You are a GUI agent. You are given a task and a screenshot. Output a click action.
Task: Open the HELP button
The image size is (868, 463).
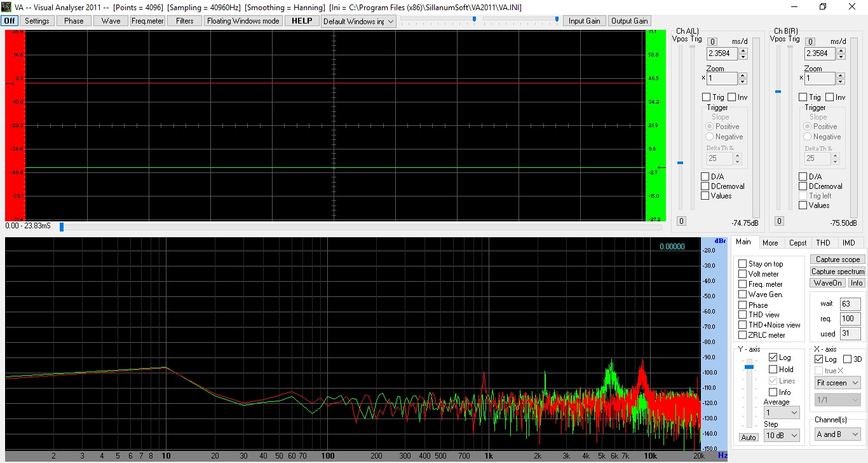302,21
